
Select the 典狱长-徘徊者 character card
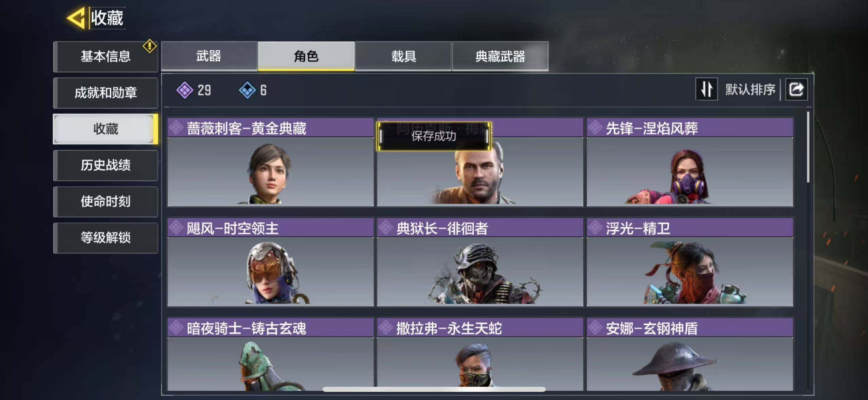(480, 262)
